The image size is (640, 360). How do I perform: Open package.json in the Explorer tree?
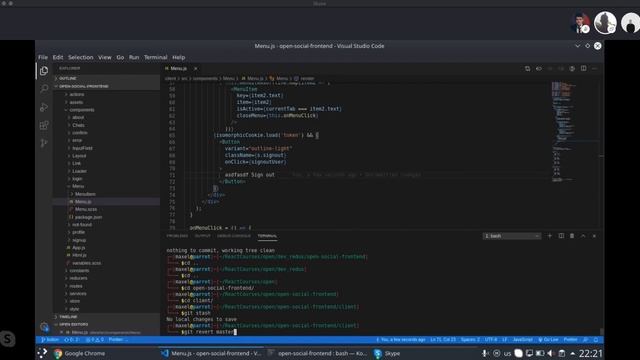pos(88,217)
